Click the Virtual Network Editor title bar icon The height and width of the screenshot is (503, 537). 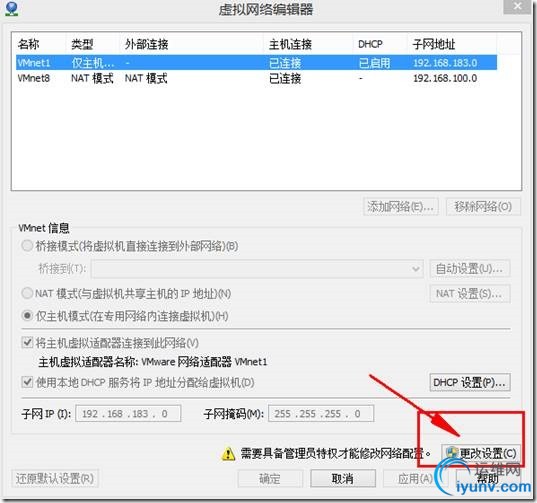coord(12,8)
